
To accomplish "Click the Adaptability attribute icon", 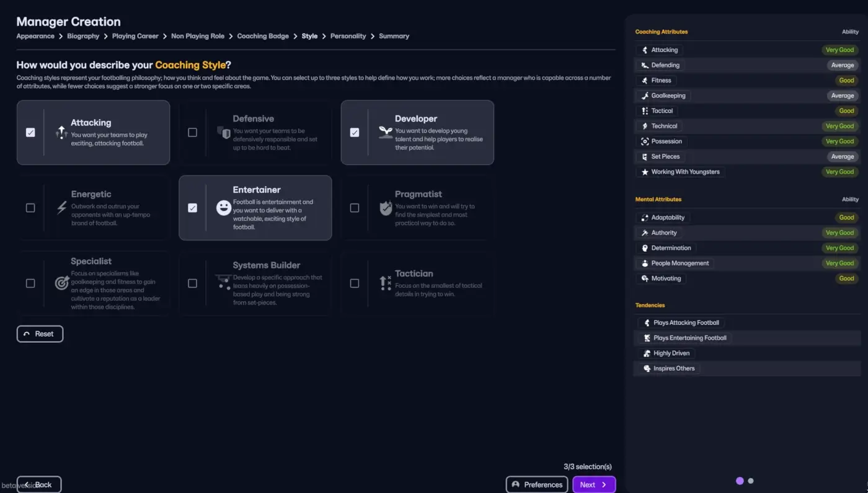I will tap(645, 218).
